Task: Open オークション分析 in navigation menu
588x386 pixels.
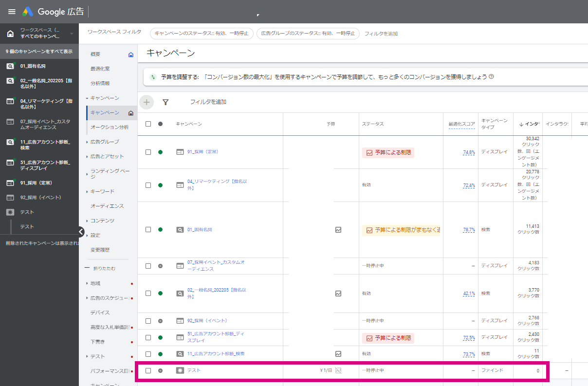Action: coord(110,127)
